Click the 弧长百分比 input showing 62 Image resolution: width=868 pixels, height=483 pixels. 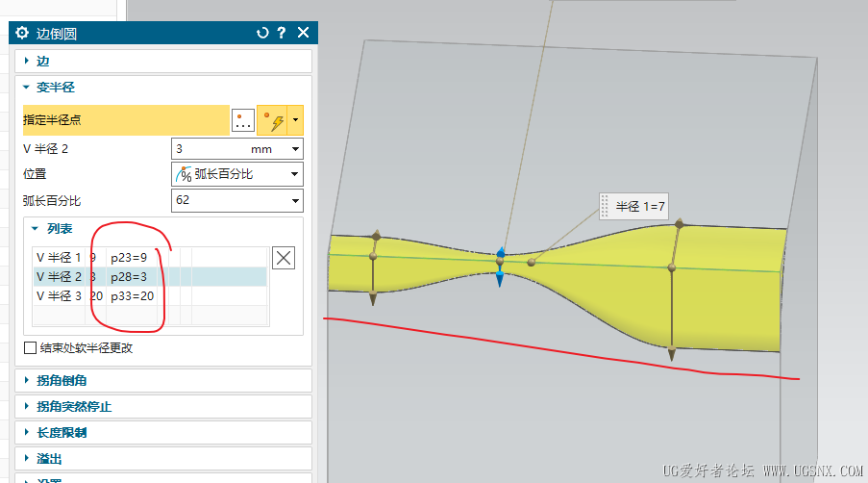(230, 200)
